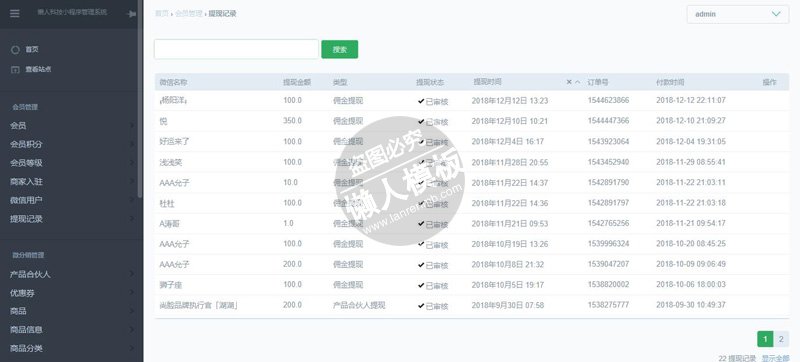The image size is (800, 362).
Task: Sort by the 付款时间 column header
Action: click(x=670, y=82)
